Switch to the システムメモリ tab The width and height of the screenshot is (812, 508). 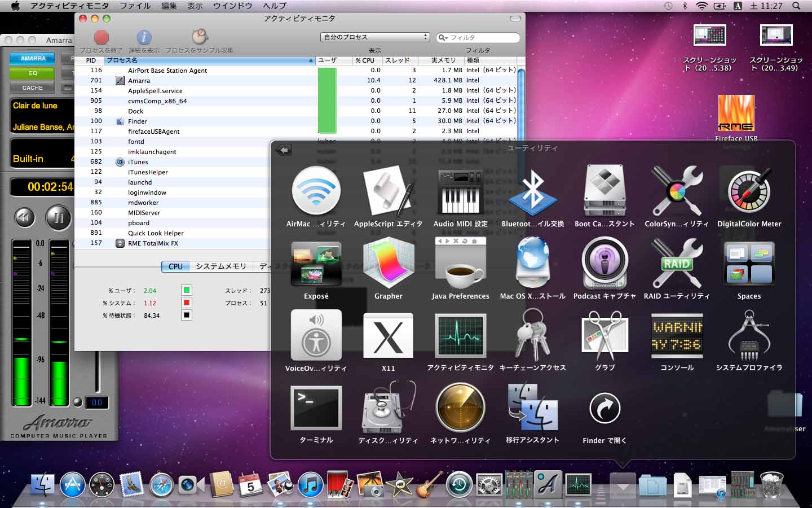point(221,266)
